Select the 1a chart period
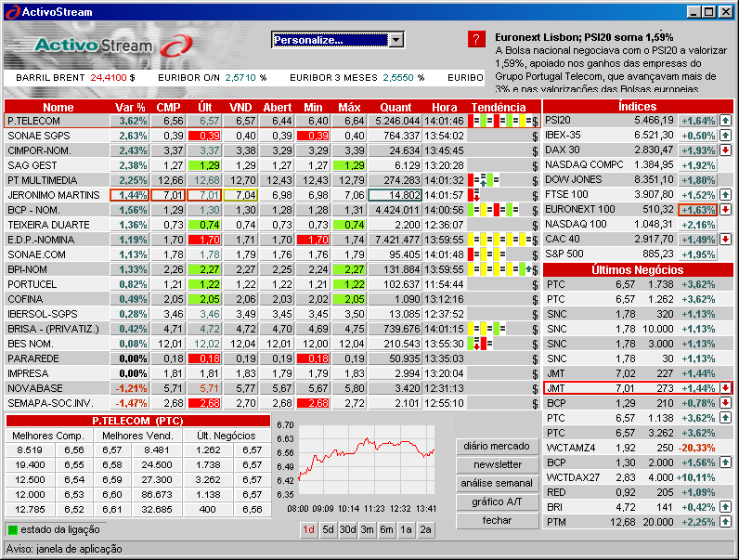Screen dimensions: 739x560 pyautogui.click(x=407, y=530)
